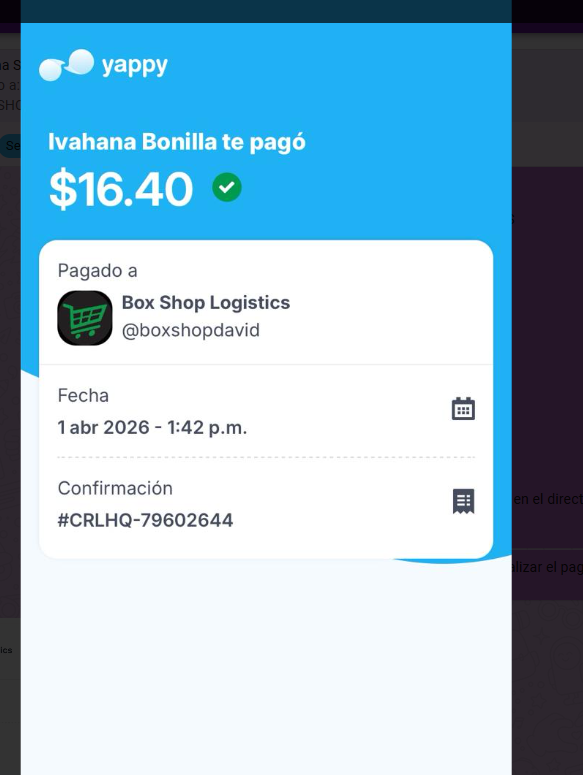Click the $16.40 payment amount
583x775 pixels.
pyautogui.click(x=121, y=189)
